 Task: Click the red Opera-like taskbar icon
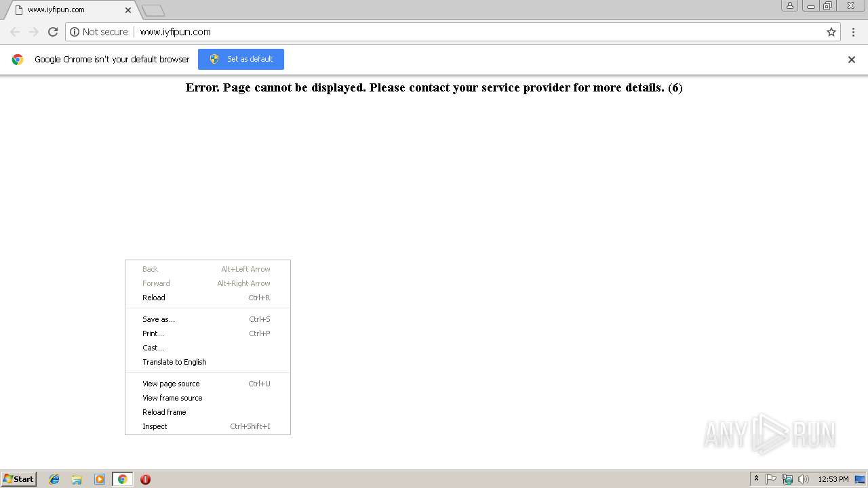point(145,479)
